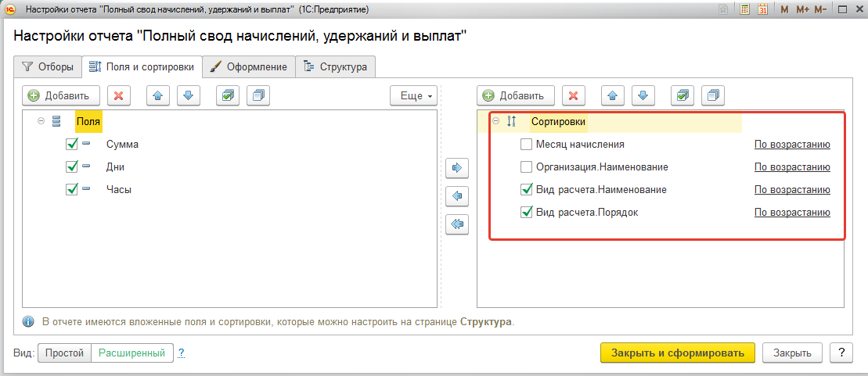Viewport: 868px width, 376px height.
Task: Uncheck all sortings in Сортировки toolbar
Action: (x=712, y=95)
